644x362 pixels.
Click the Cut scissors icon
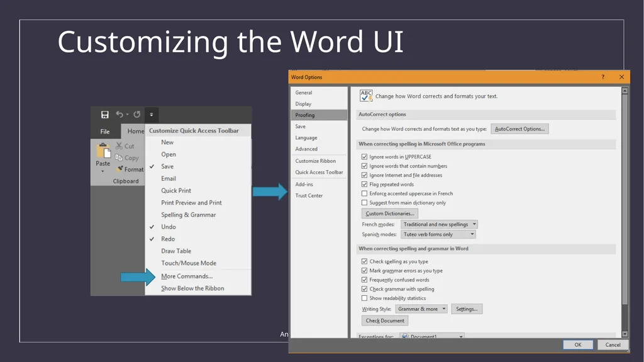coord(119,145)
